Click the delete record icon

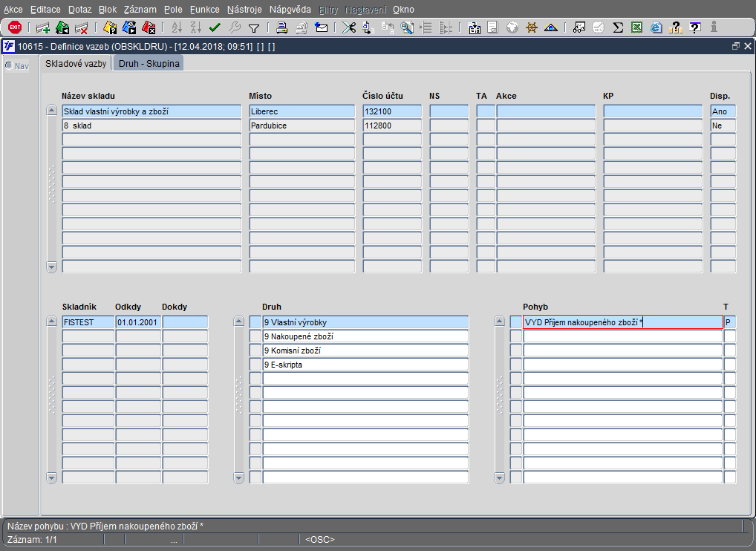tap(82, 27)
